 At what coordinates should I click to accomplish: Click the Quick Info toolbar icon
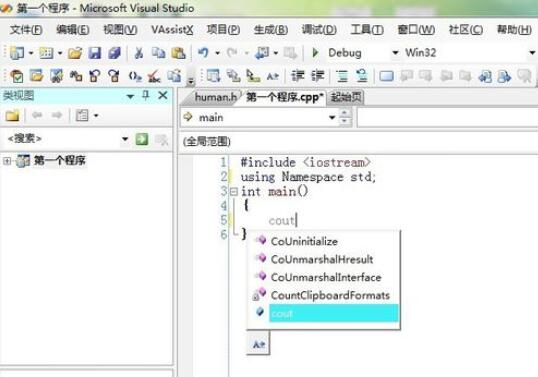(253, 76)
